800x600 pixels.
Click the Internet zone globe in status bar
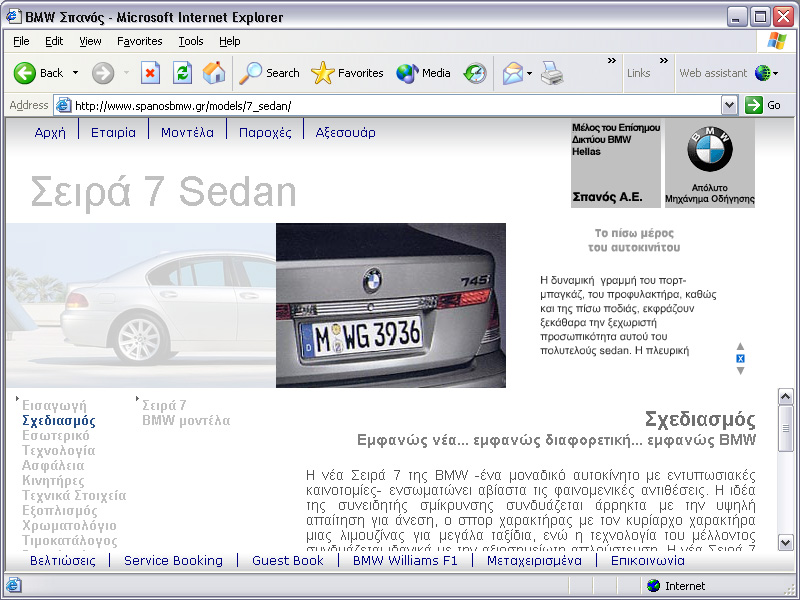pos(653,585)
